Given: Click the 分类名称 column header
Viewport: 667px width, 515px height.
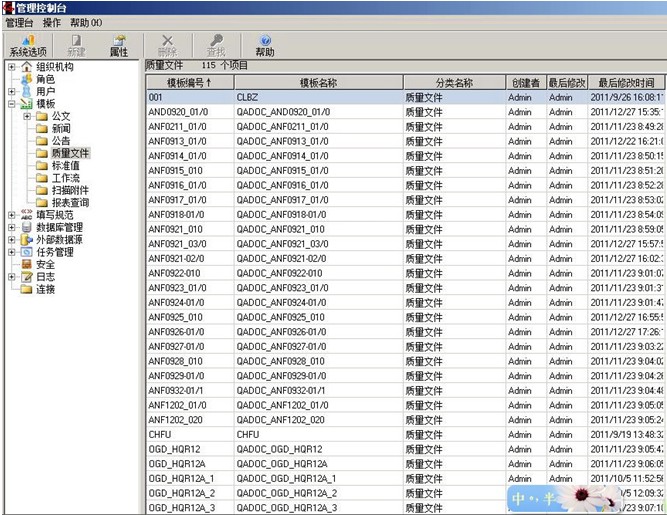Looking at the screenshot, I should (453, 82).
